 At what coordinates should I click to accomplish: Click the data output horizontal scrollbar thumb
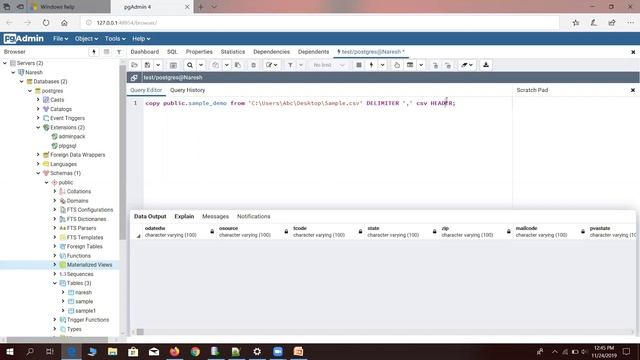(x=140, y=332)
